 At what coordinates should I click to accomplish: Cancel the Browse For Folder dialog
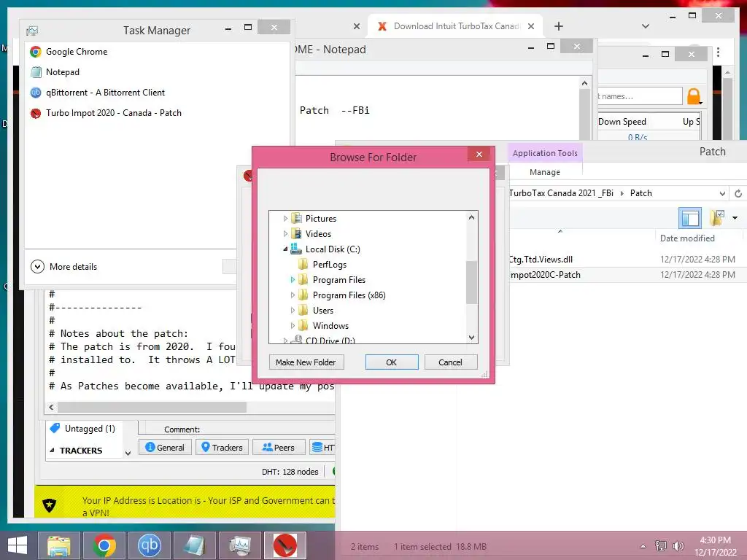coord(450,362)
